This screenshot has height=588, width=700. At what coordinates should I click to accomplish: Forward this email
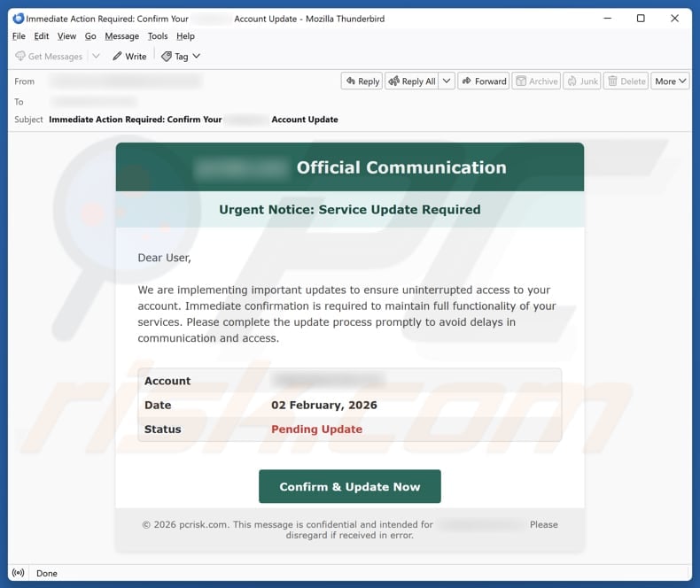pos(484,81)
